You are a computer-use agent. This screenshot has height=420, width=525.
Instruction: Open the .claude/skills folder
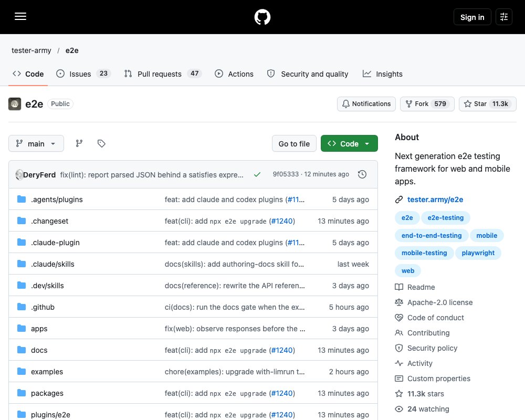tap(52, 264)
